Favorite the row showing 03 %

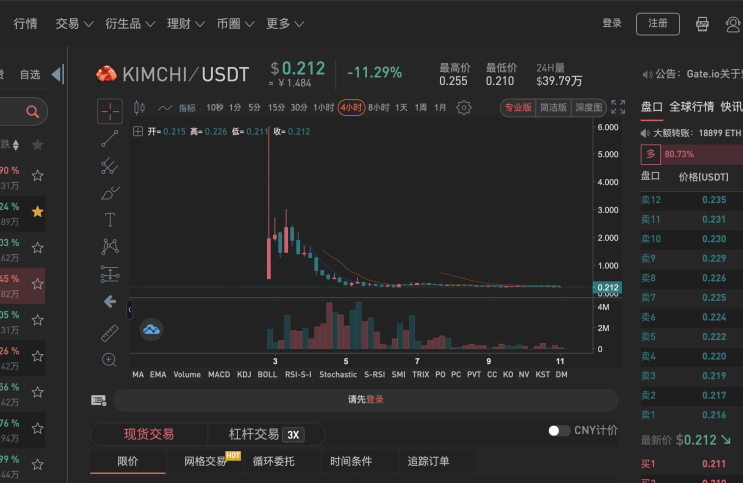pos(37,248)
